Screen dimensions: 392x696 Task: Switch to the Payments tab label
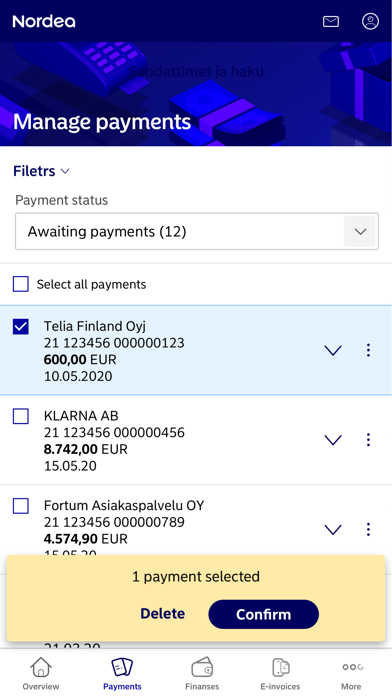coord(122,686)
